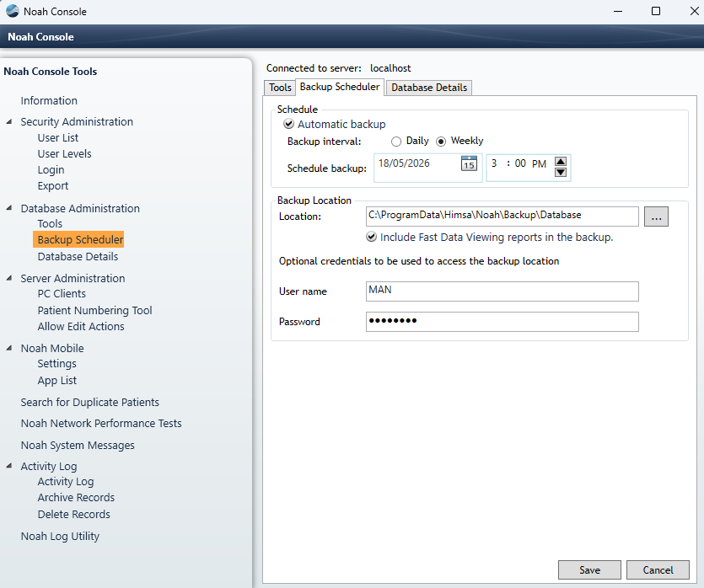
Task: Open Delete Records in the sidebar
Action: coord(73,515)
